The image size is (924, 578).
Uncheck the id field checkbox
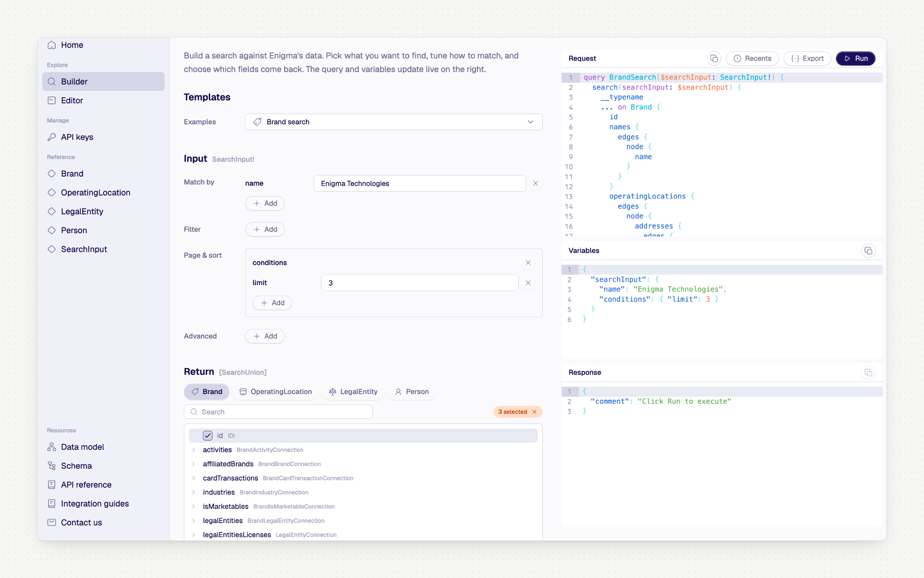208,436
